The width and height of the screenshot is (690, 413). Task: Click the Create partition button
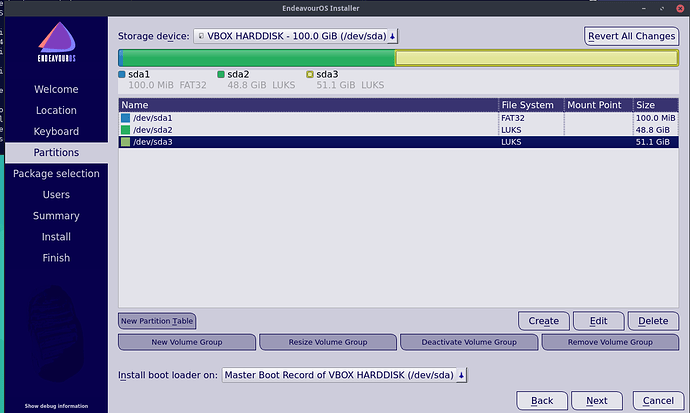pyautogui.click(x=543, y=321)
